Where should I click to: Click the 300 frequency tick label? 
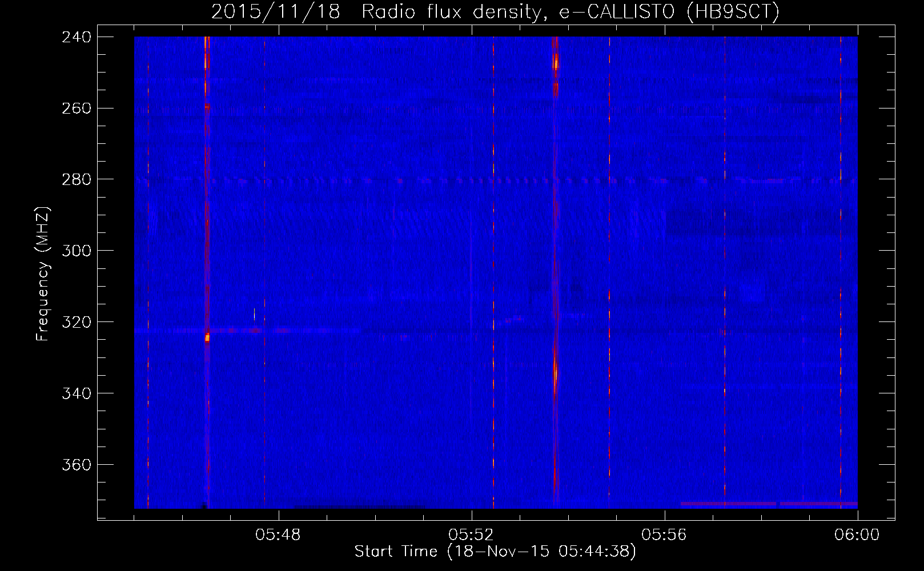point(77,251)
